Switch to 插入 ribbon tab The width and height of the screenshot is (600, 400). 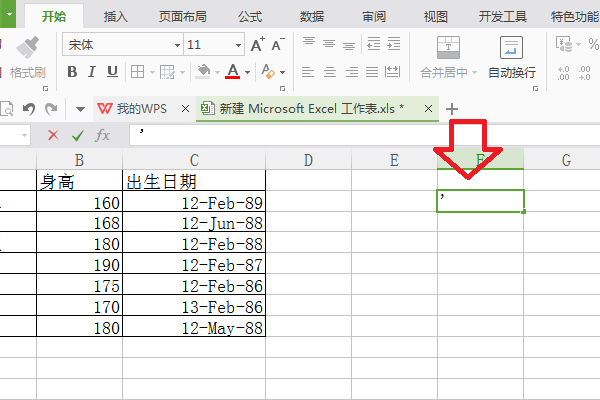pos(115,16)
